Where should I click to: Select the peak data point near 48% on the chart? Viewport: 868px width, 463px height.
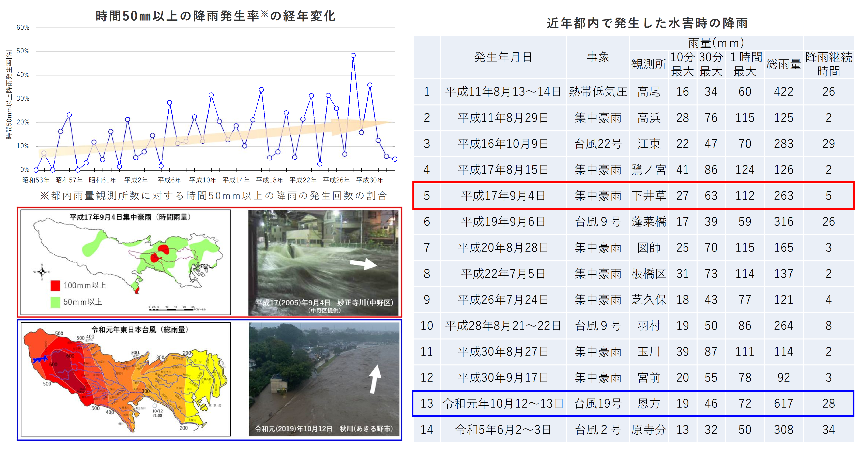coord(353,55)
